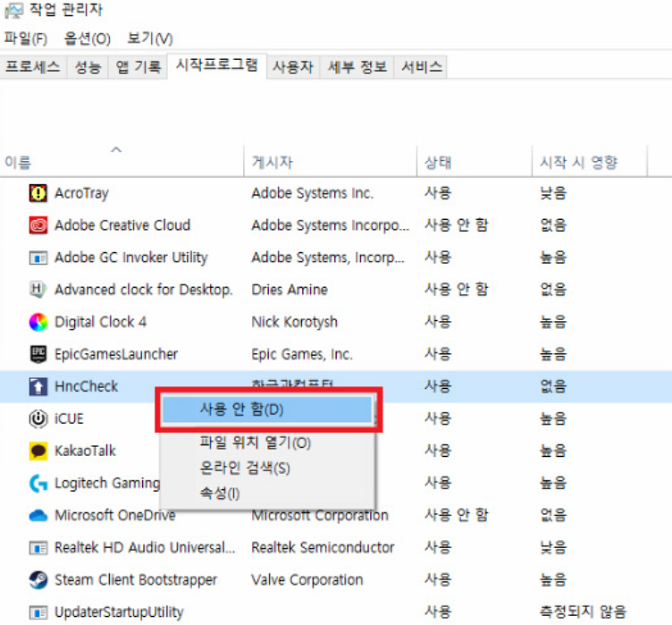
Task: Click 측정되지 않음 impact of UpdaterStartupUtility
Action: 583,612
